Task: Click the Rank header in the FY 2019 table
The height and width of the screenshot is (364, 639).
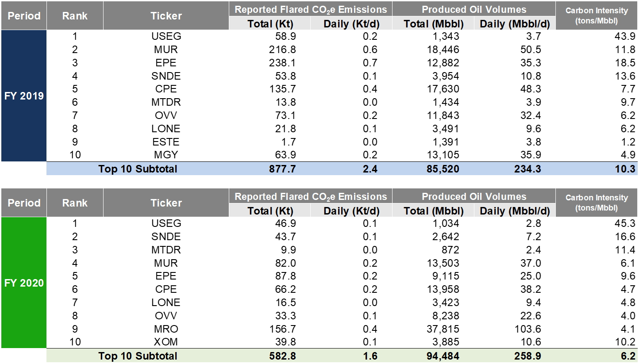Action: (x=75, y=16)
